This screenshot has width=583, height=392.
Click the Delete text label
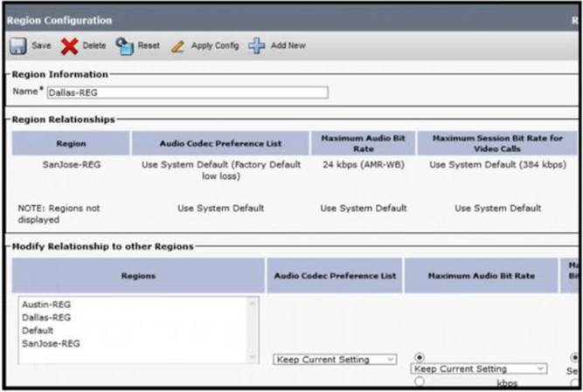point(94,45)
